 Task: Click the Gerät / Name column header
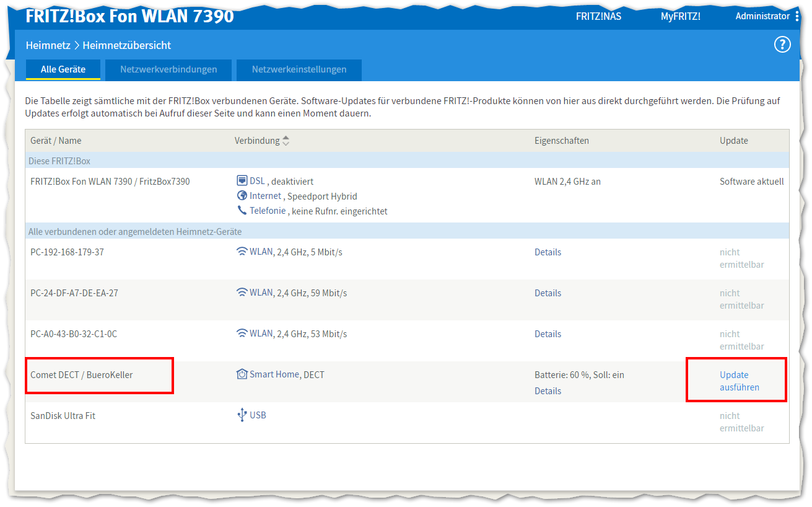pos(56,141)
